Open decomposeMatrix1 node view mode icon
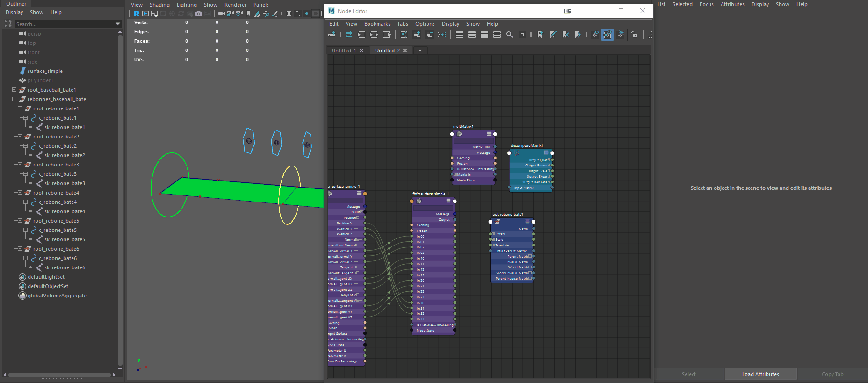 pos(546,153)
